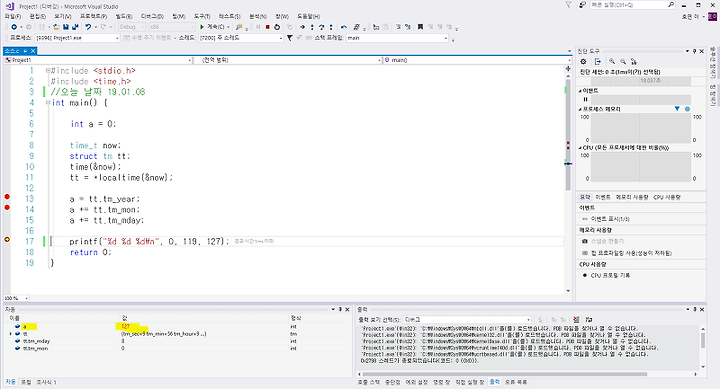
Task: Toggle auto-hide pin on Output panel
Action: [695, 310]
